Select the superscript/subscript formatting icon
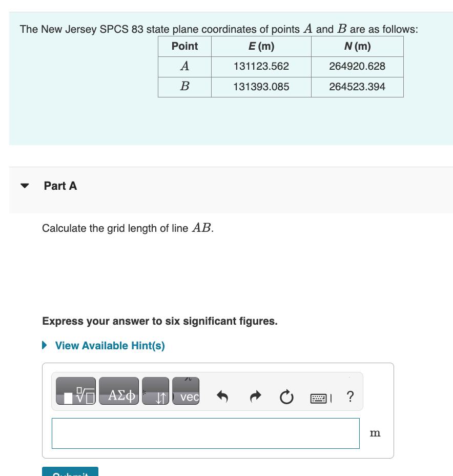 tap(155, 391)
